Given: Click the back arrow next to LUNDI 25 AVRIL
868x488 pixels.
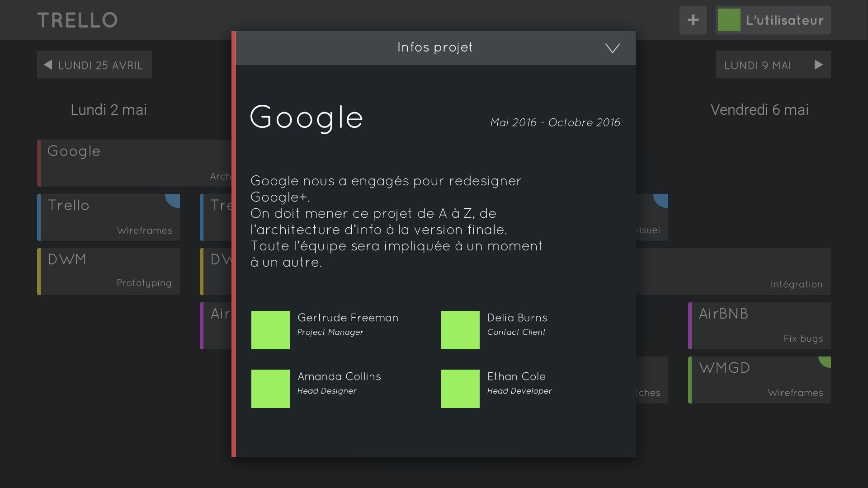Looking at the screenshot, I should [x=47, y=64].
